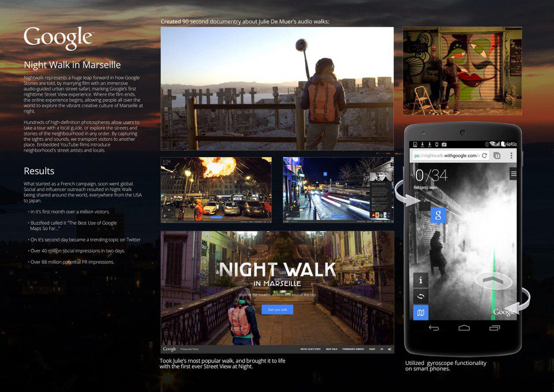The image size is (554, 392).
Task: Switch language via 'FR' in the footer
Action: (x=381, y=349)
